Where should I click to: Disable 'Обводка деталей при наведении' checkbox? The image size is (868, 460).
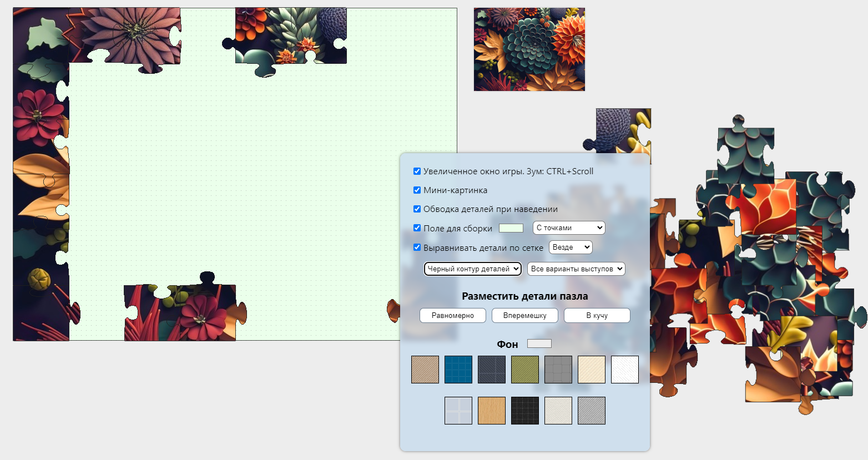pyautogui.click(x=417, y=209)
